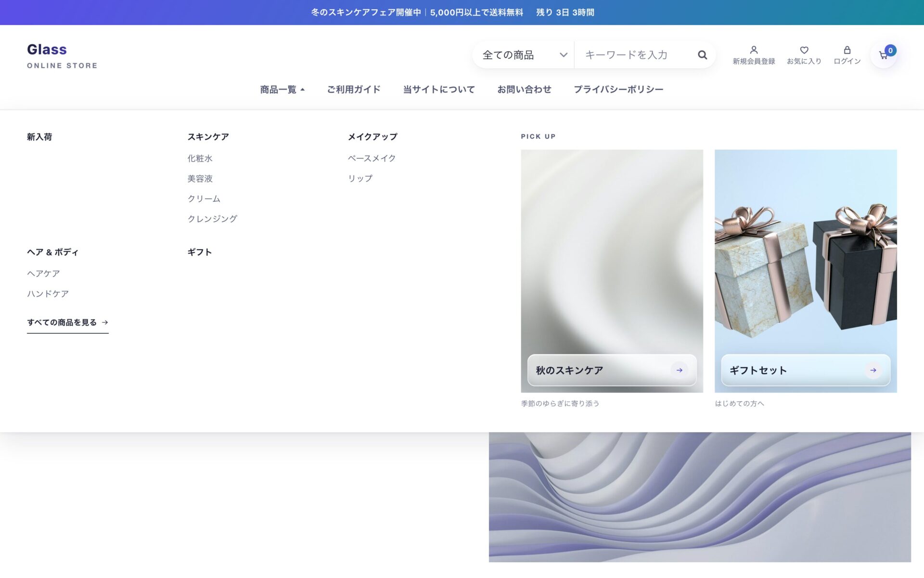This screenshot has width=924, height=578.
Task: Open the メイクアップ category heading
Action: click(x=372, y=137)
